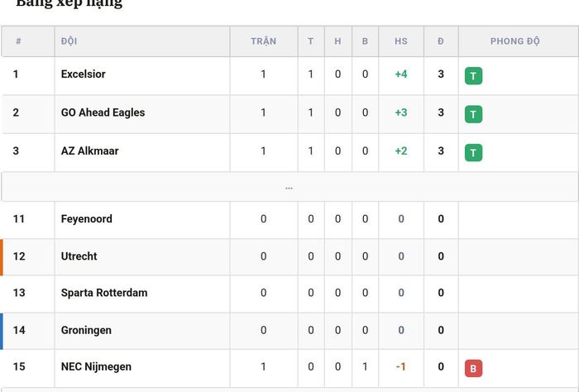Image resolution: width=579 pixels, height=392 pixels.
Task: Sort by the TRẬN column header
Action: point(264,41)
